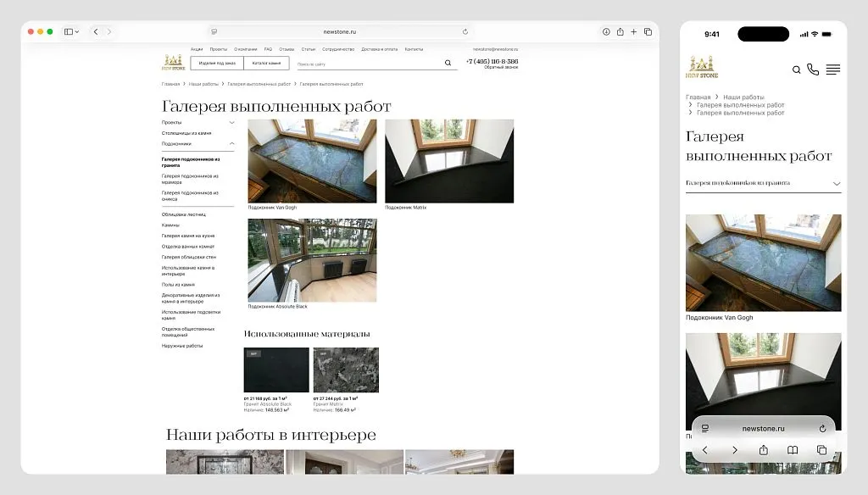Tap the phone call icon in mobile header
Image resolution: width=868 pixels, height=495 pixels.
[813, 70]
